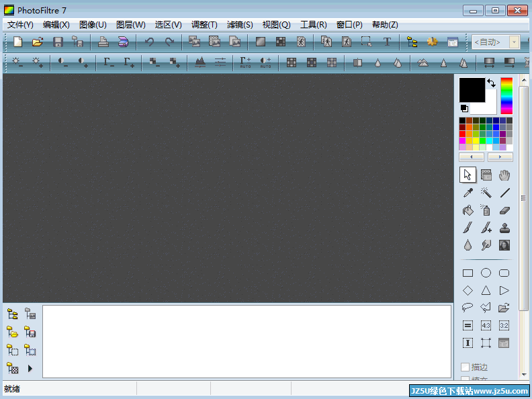Click the Undo arrow in toolbar
The width and height of the screenshot is (532, 399).
(149, 42)
